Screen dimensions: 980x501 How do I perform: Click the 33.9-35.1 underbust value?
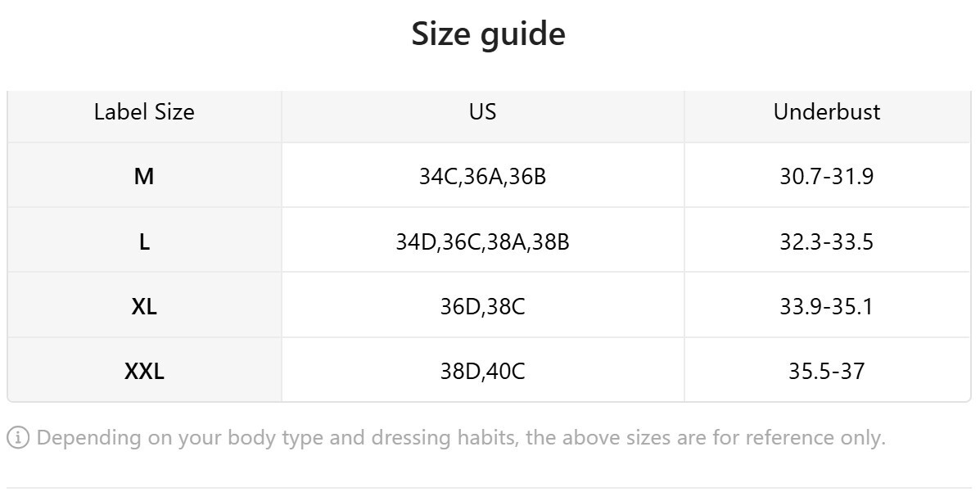[827, 307]
